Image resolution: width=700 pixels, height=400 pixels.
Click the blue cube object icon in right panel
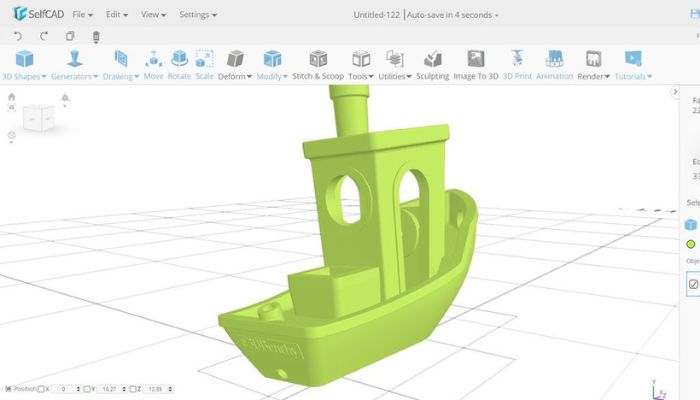(691, 224)
